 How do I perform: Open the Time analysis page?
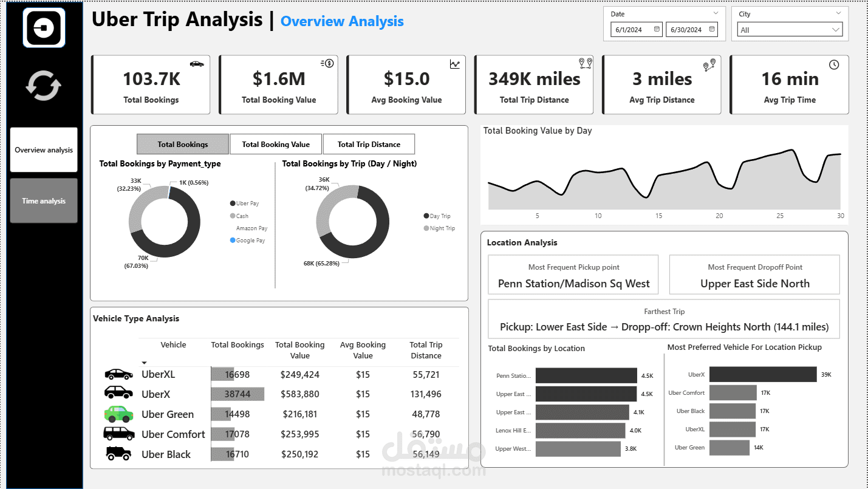(44, 200)
